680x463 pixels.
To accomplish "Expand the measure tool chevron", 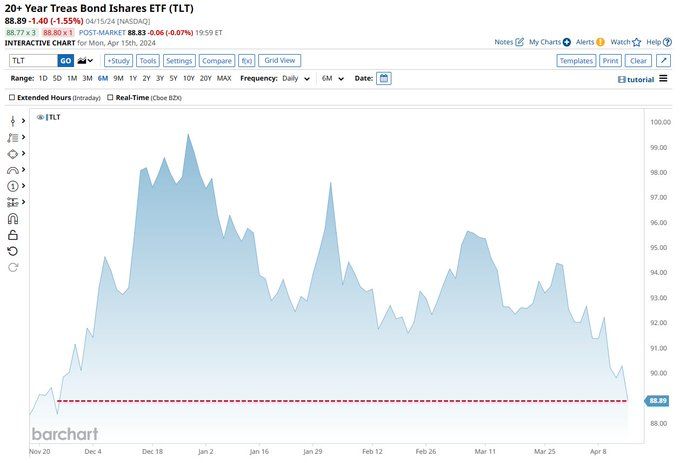I will tap(23, 202).
